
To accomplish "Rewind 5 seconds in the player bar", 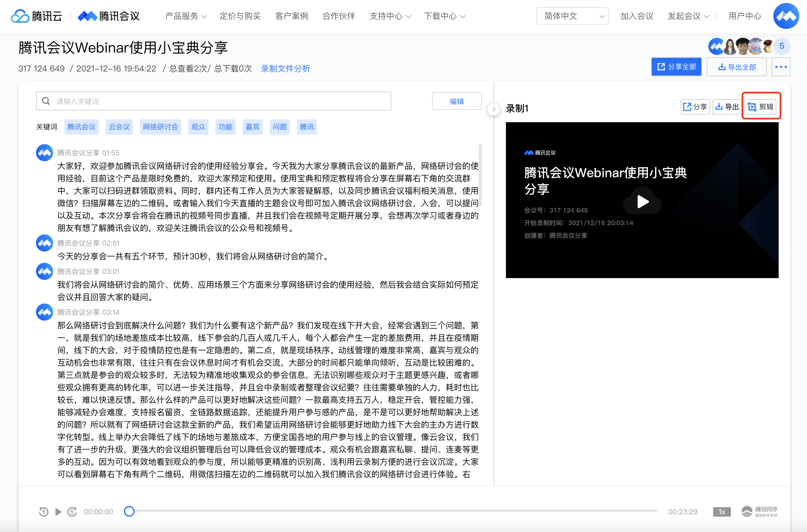I will tap(43, 512).
